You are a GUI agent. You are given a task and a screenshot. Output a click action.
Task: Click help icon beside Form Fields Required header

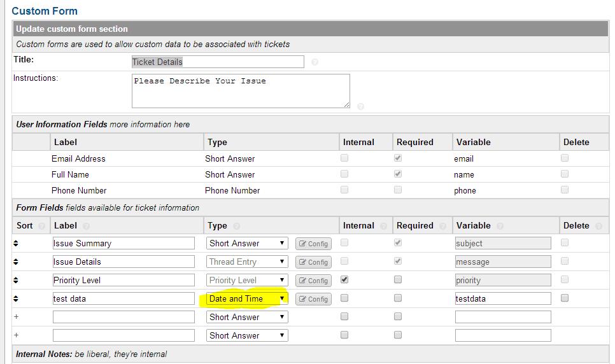[443, 226]
